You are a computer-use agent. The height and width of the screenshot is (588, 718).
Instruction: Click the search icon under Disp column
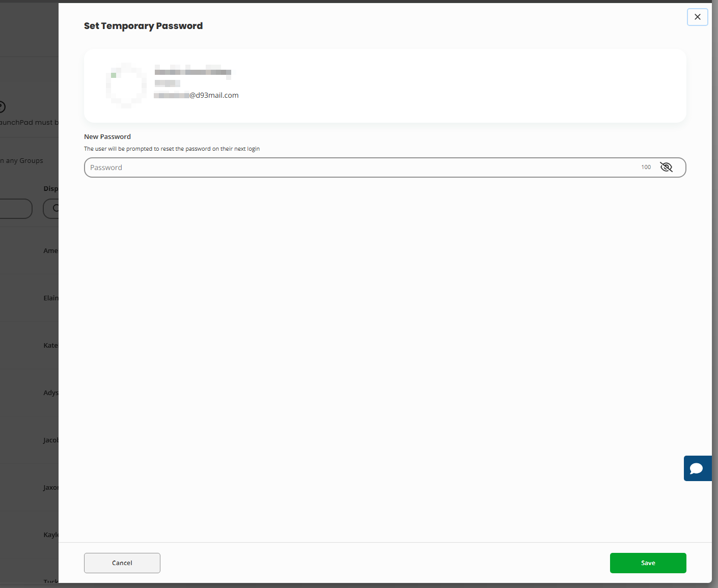point(55,208)
